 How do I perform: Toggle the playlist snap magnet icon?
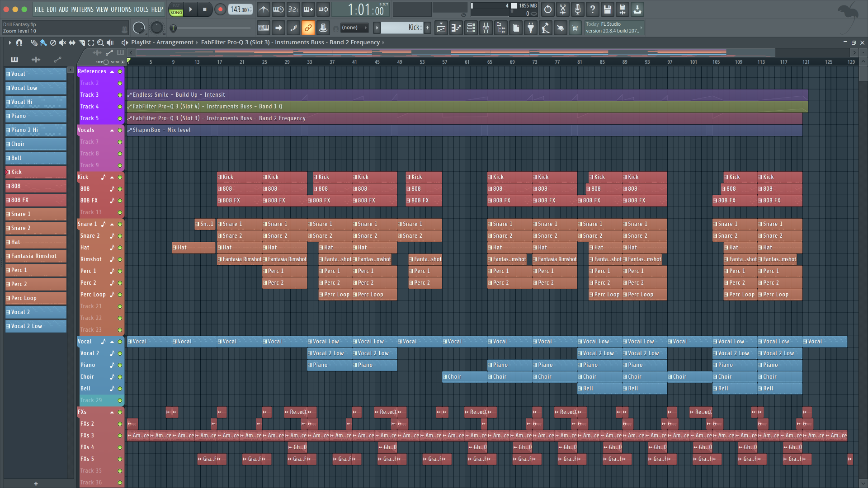coord(19,42)
